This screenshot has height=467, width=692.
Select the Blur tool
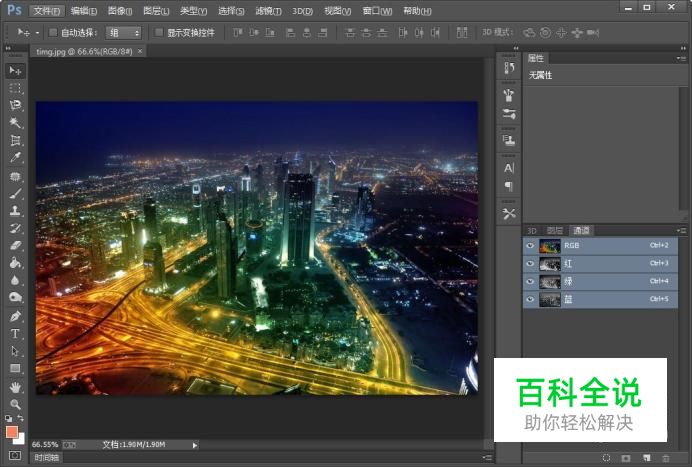click(x=15, y=280)
